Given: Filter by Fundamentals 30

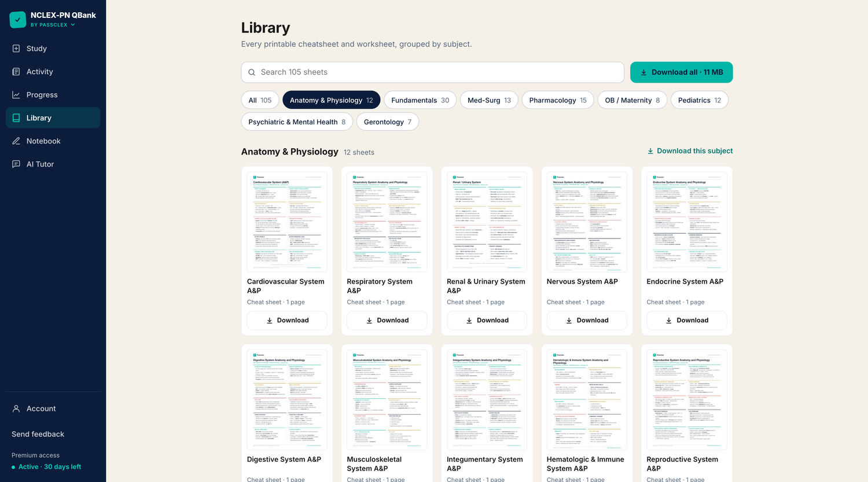Looking at the screenshot, I should [x=420, y=100].
